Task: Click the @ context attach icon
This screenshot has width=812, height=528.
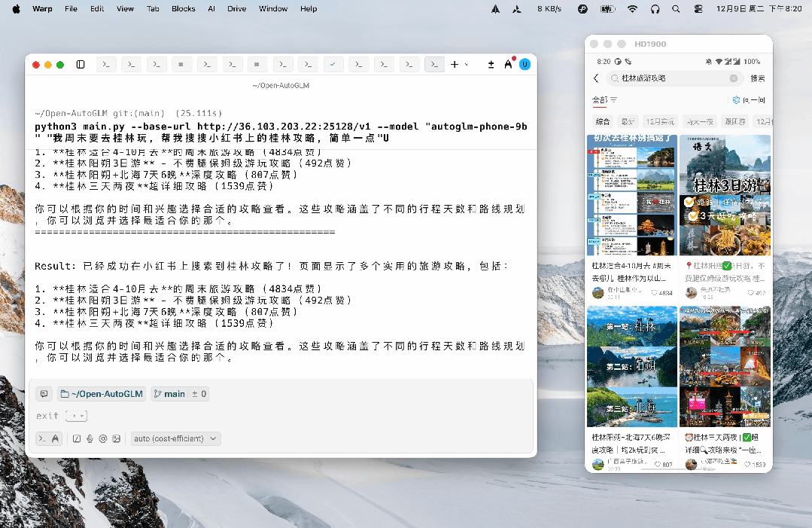Action: [103, 438]
